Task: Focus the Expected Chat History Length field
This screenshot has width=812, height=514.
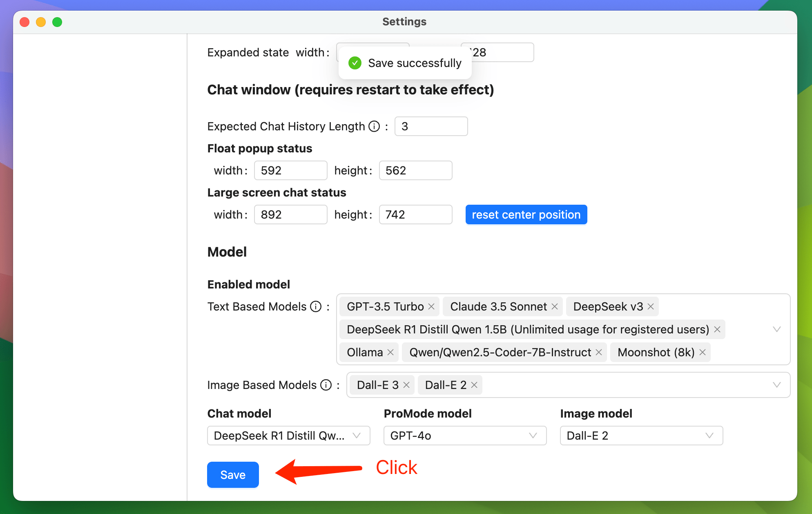Action: 431,126
